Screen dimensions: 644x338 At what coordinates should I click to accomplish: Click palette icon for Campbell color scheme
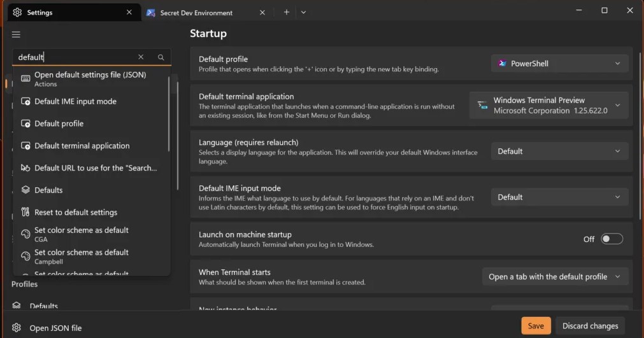click(25, 257)
